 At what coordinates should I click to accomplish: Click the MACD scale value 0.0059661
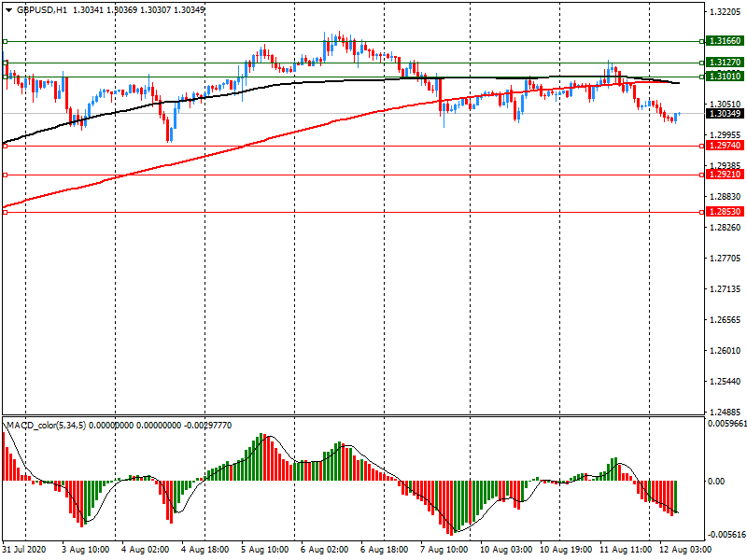pos(727,424)
